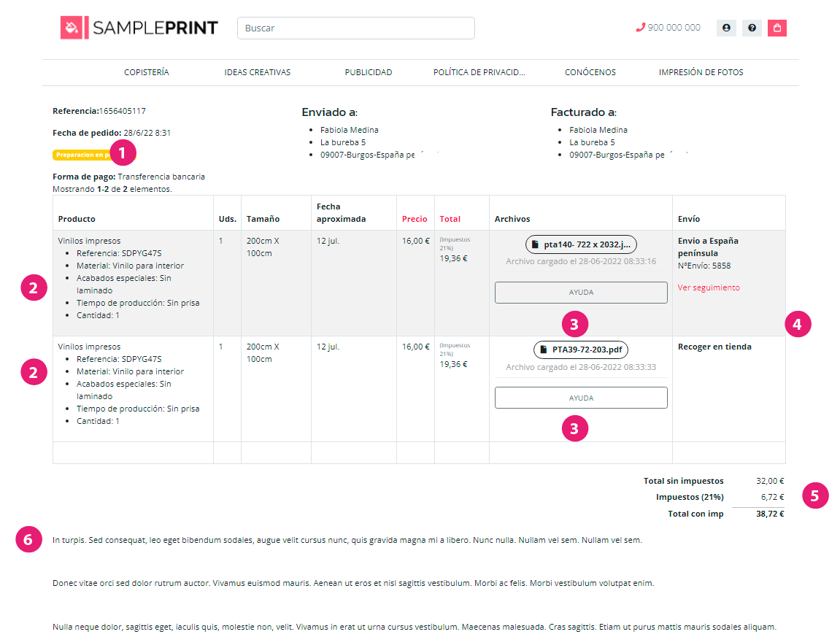This screenshot has width=840, height=637.
Task: Click file icon on pta140- 722 x 2032 file
Action: [x=535, y=244]
